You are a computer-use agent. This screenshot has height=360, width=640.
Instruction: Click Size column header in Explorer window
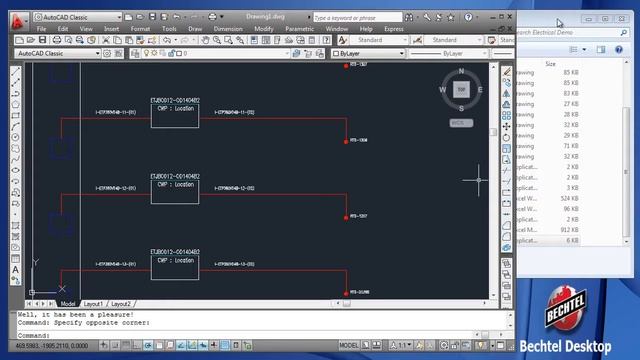[x=551, y=64]
